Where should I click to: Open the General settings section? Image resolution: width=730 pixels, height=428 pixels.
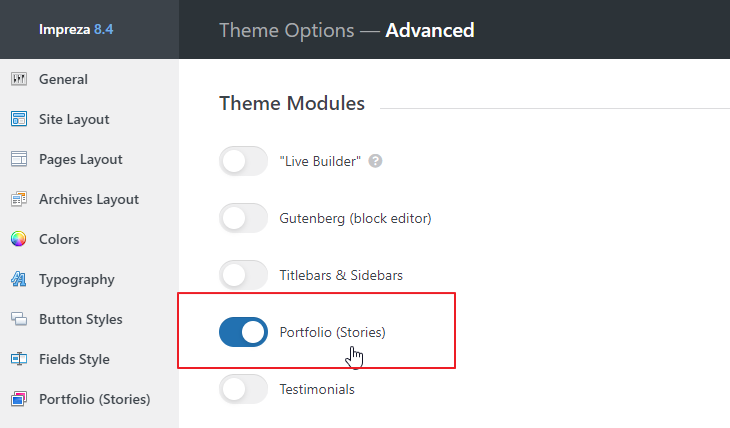63,79
